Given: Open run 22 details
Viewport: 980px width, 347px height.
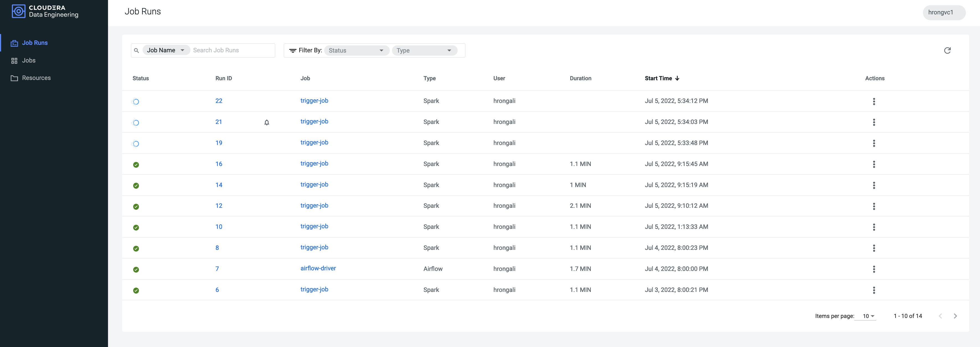Looking at the screenshot, I should [219, 101].
